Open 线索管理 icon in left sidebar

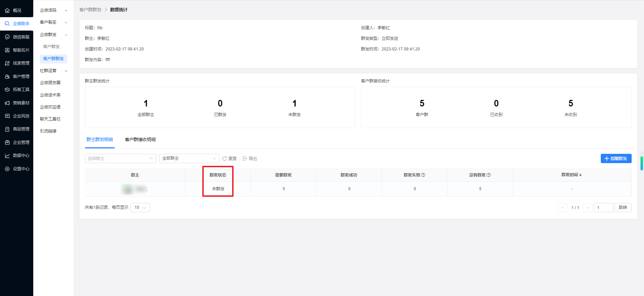(x=7, y=63)
